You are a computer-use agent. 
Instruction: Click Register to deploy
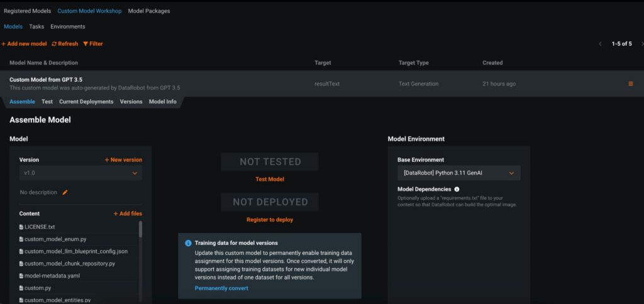click(x=269, y=220)
